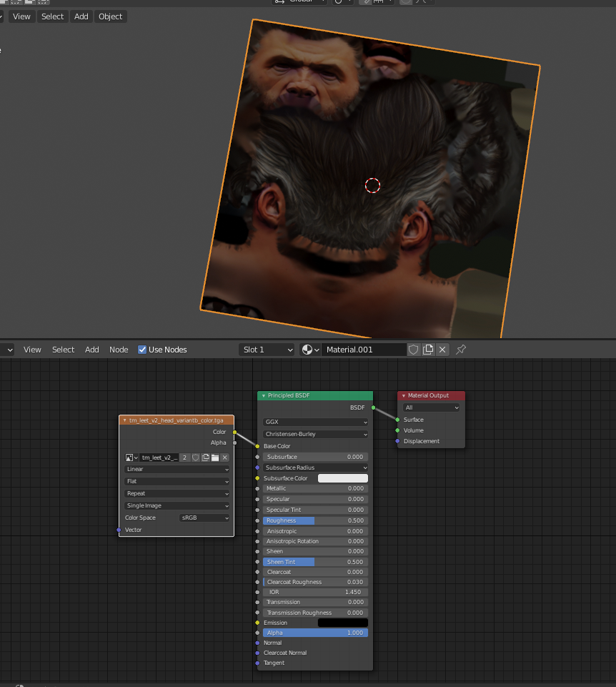
Task: Duplicate Material.001 with the new material icon
Action: tap(428, 350)
